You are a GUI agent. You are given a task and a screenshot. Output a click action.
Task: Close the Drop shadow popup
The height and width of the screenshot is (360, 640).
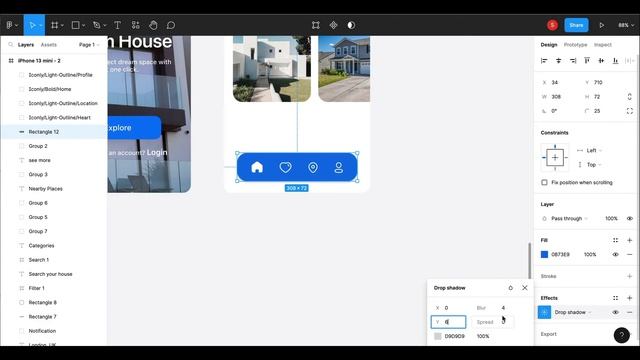click(x=525, y=288)
